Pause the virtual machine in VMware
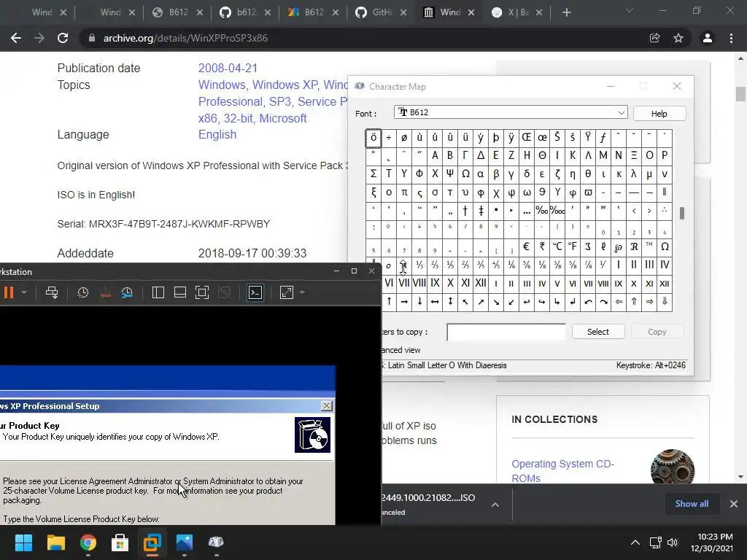Screen dimensions: 747x560 9,292
